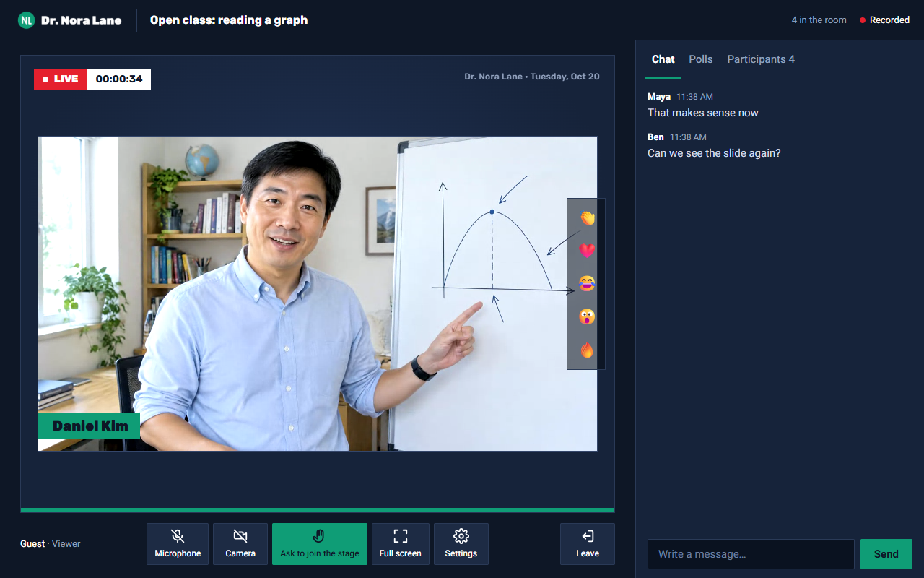Send the surprised face reaction
The width and height of the screenshot is (924, 578).
(587, 316)
